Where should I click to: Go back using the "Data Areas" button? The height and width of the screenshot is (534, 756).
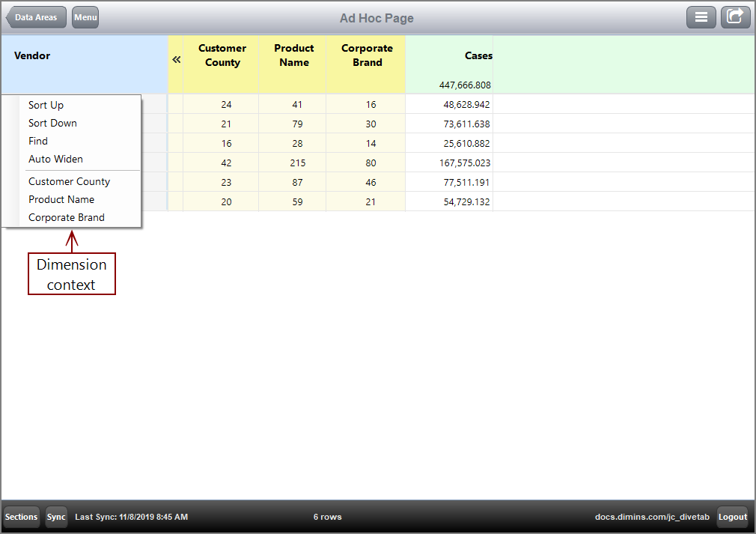pyautogui.click(x=35, y=16)
